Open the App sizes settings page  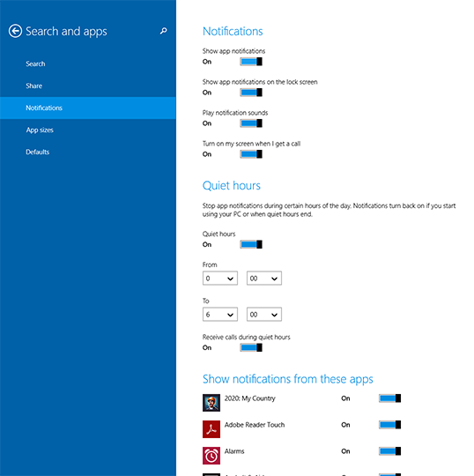pyautogui.click(x=88, y=130)
